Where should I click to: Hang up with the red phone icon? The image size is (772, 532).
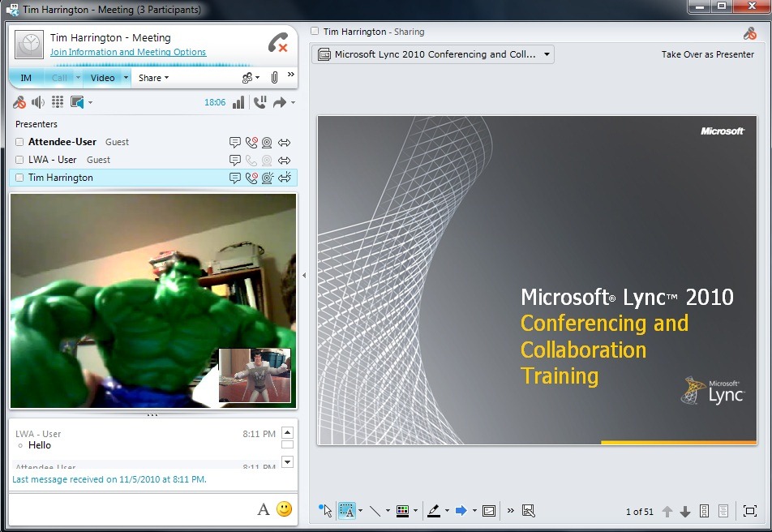click(278, 43)
